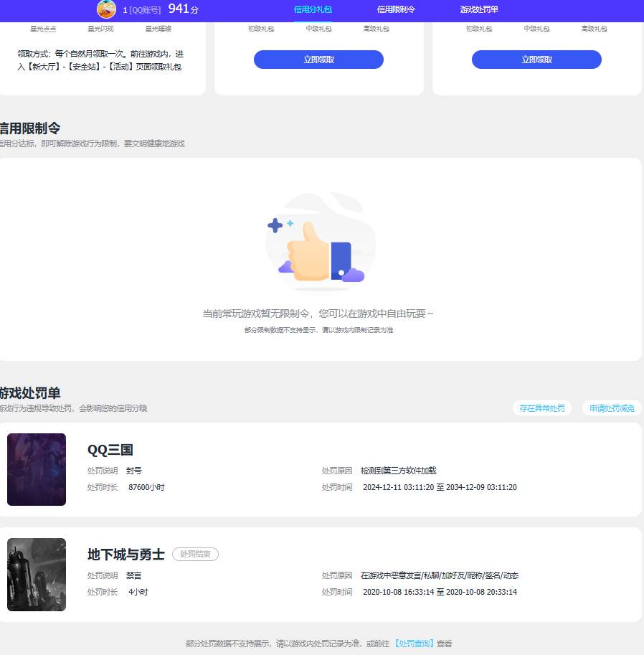Image resolution: width=644 pixels, height=655 pixels.
Task: Click the QQ三国 game thumbnail
Action: [37, 469]
